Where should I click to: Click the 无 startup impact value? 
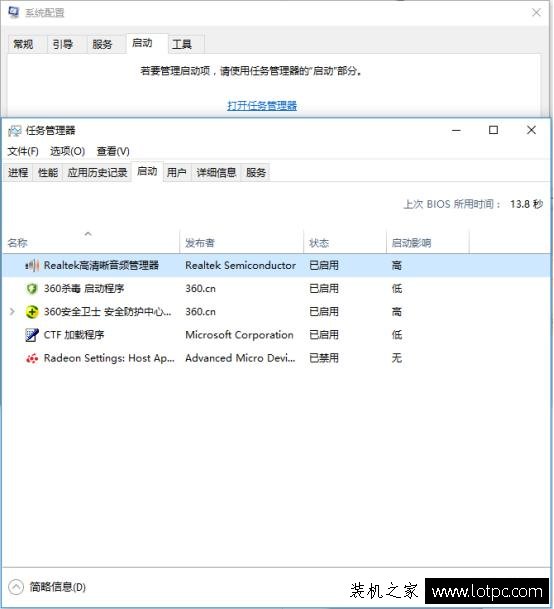point(397,358)
